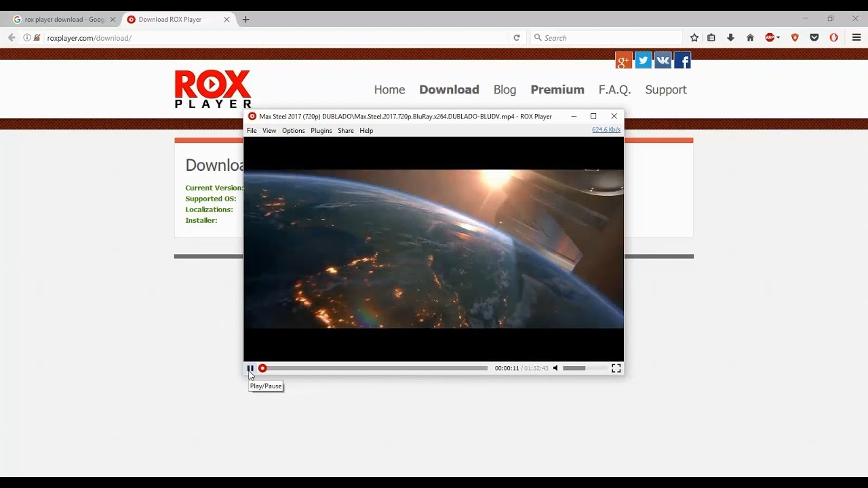Screen dimensions: 868x488
Task: Click the browser Search field
Action: [607, 38]
